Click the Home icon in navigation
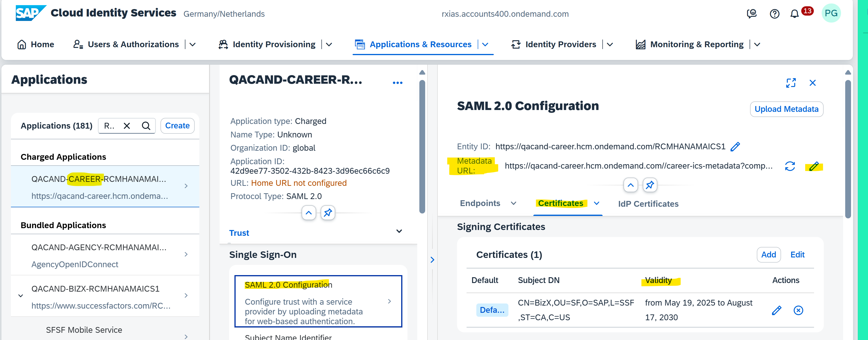Viewport: 868px width, 340px height. [22, 44]
